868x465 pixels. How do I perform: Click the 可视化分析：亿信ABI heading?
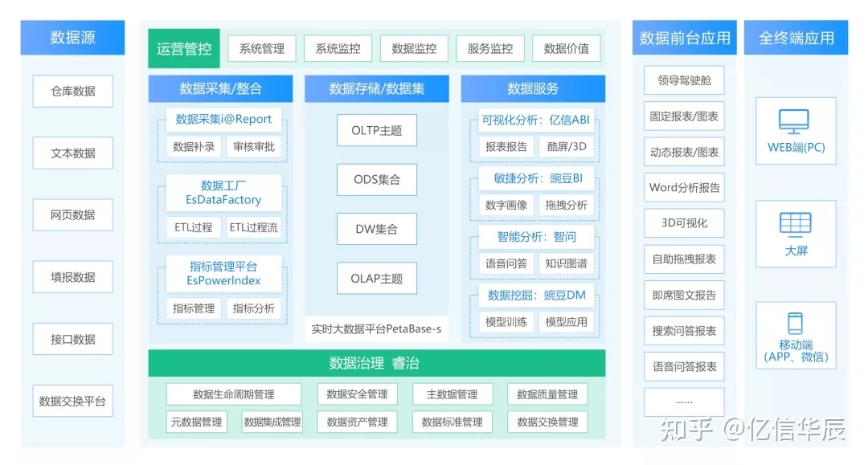click(534, 120)
